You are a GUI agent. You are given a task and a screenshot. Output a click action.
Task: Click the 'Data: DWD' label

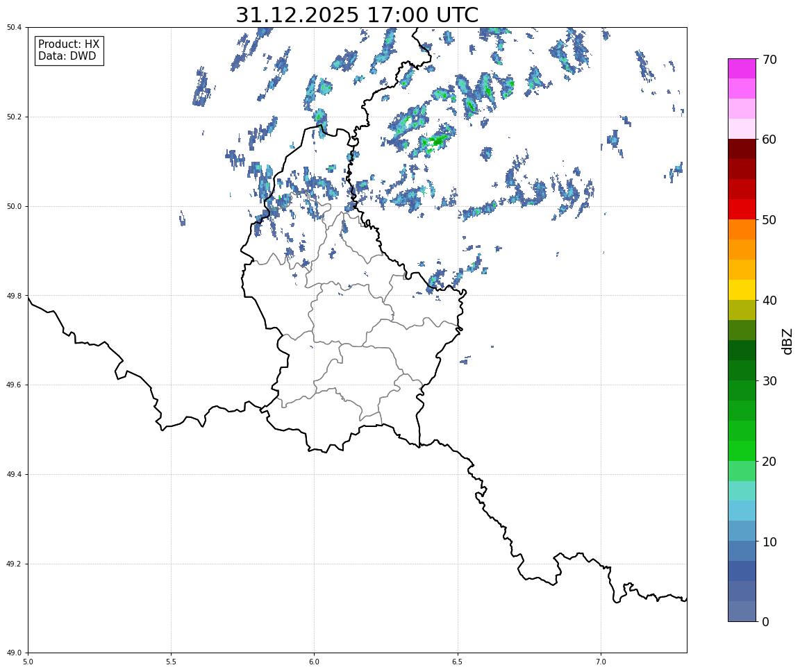(x=67, y=56)
